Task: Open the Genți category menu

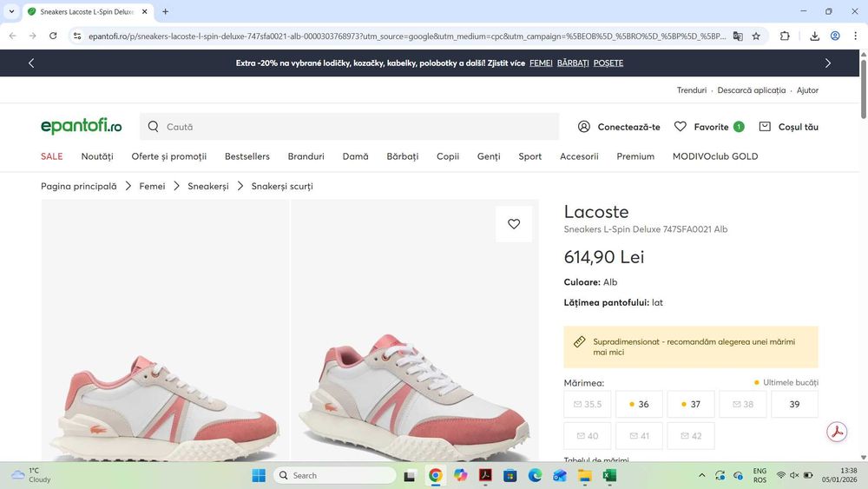Action: (x=489, y=156)
